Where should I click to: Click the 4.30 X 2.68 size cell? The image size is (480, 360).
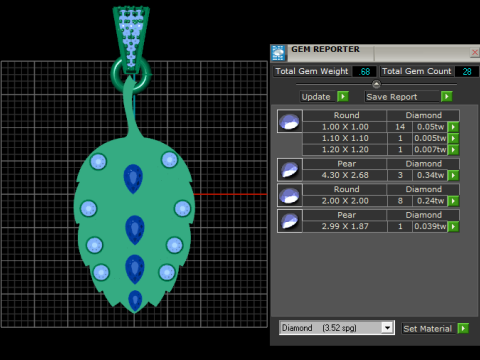coord(345,175)
